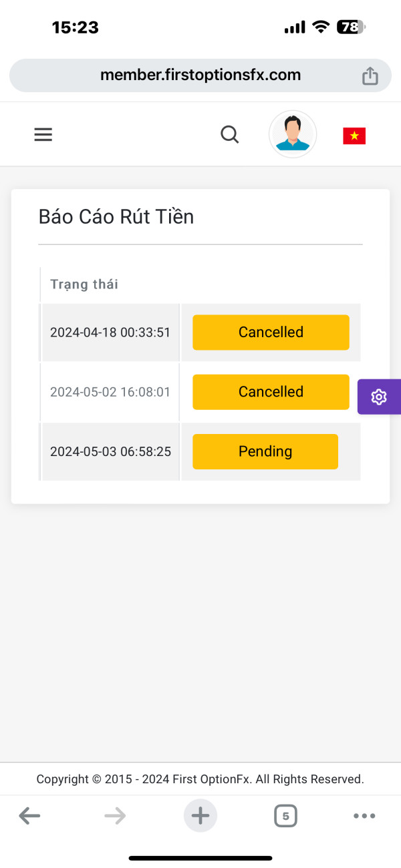This screenshot has height=868, width=401.
Task: Show open tabs switcher
Action: click(x=285, y=815)
